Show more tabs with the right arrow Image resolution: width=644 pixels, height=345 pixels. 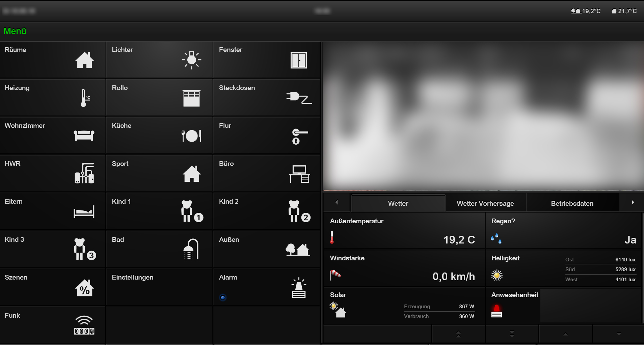633,202
